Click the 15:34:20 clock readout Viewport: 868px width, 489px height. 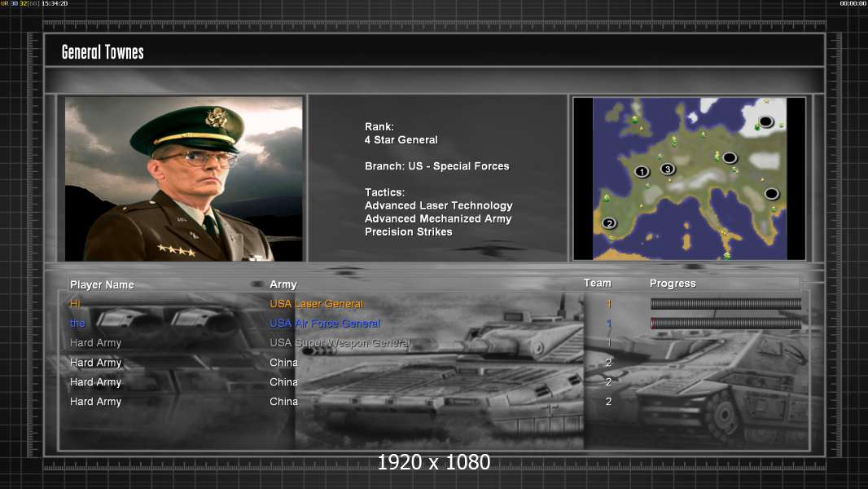coord(55,3)
